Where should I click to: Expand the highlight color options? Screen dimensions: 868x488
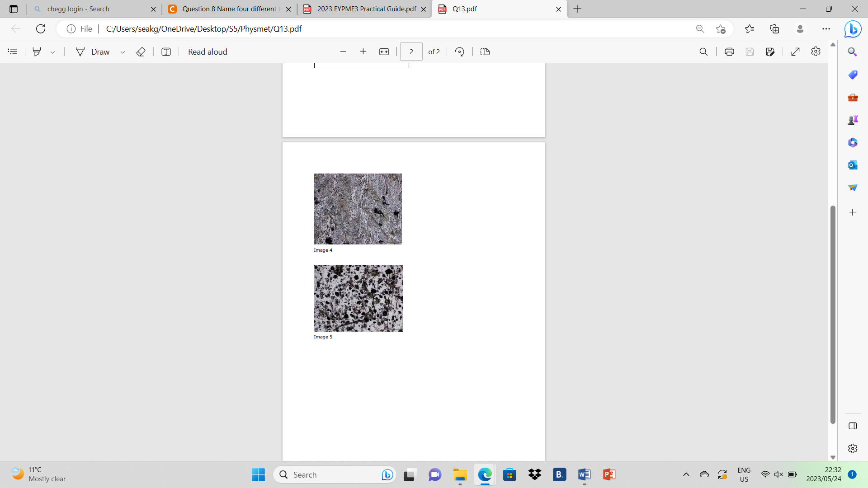(x=52, y=52)
